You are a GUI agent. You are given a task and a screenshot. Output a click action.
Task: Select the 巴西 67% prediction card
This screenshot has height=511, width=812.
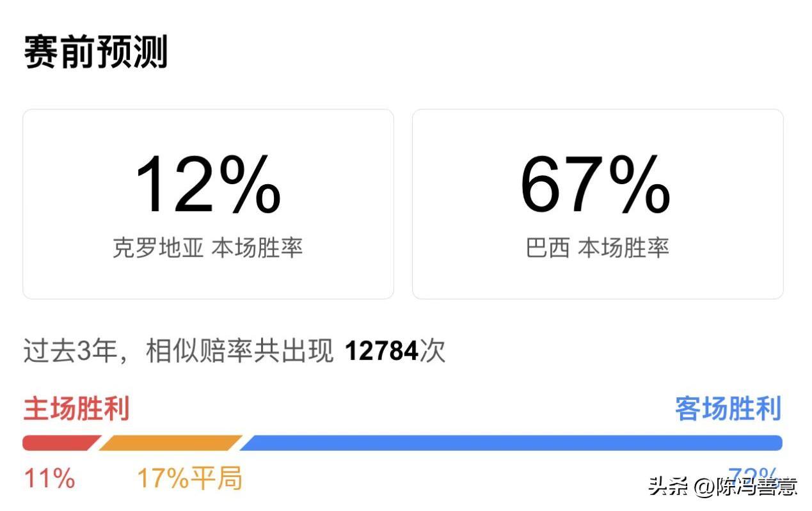[x=598, y=203]
